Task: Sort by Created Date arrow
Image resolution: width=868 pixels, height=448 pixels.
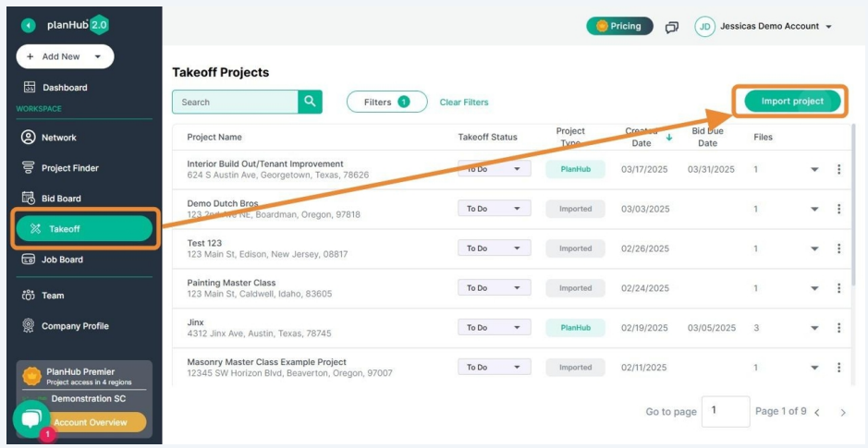Action: point(668,137)
